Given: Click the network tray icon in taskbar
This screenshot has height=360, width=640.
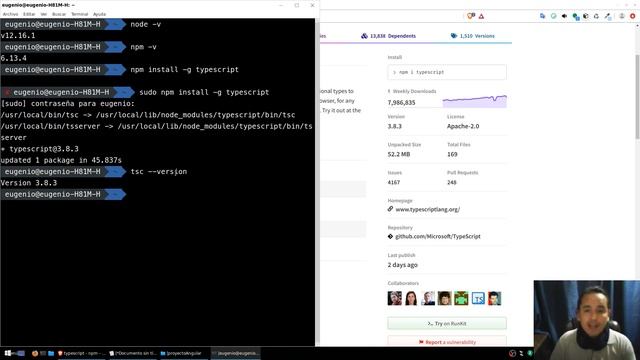Looking at the screenshot, I should coord(521,353).
